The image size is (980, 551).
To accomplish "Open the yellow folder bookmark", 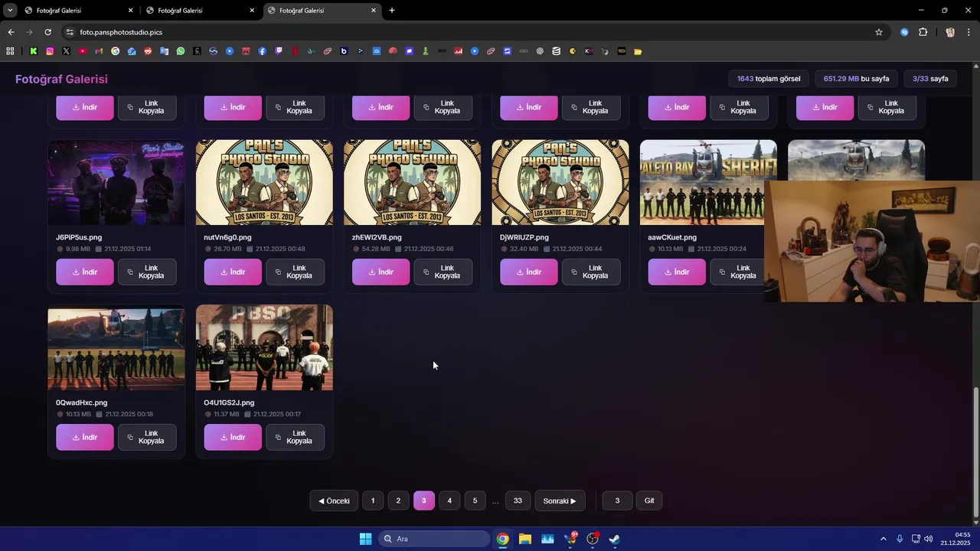I will pos(638,51).
